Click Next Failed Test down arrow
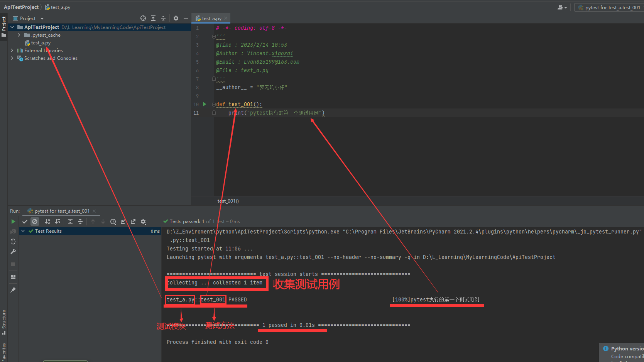Viewport: 644px width, 362px height. pos(103,222)
